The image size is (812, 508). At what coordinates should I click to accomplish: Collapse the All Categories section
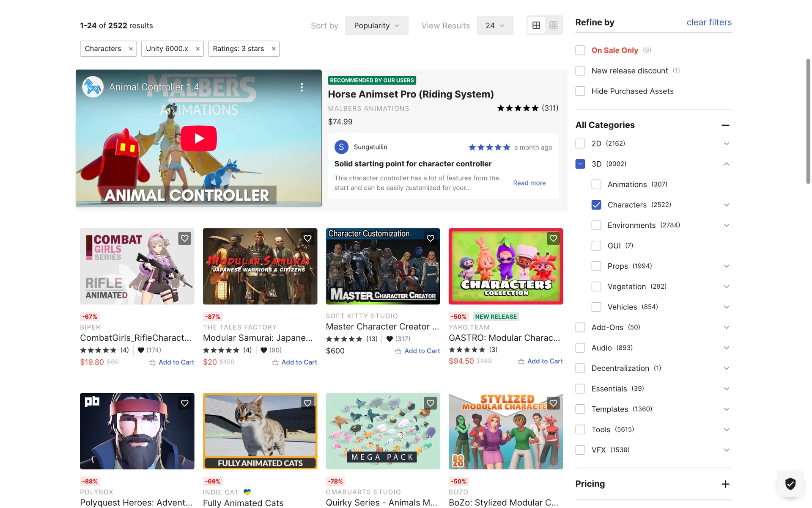click(x=725, y=125)
